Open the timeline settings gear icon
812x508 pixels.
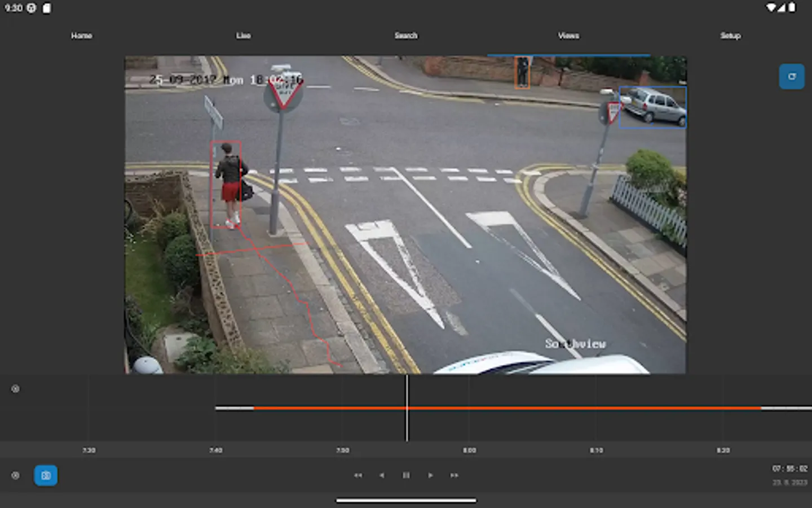point(15,388)
